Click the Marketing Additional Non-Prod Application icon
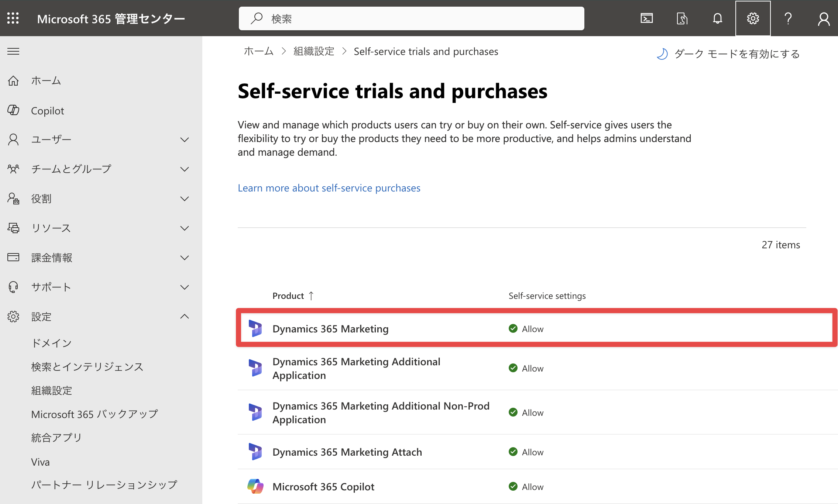Screen dimensions: 838x504 click(x=255, y=412)
